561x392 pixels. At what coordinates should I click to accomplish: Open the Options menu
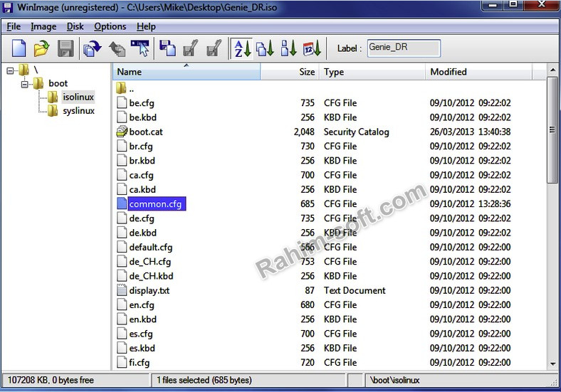[x=110, y=26]
